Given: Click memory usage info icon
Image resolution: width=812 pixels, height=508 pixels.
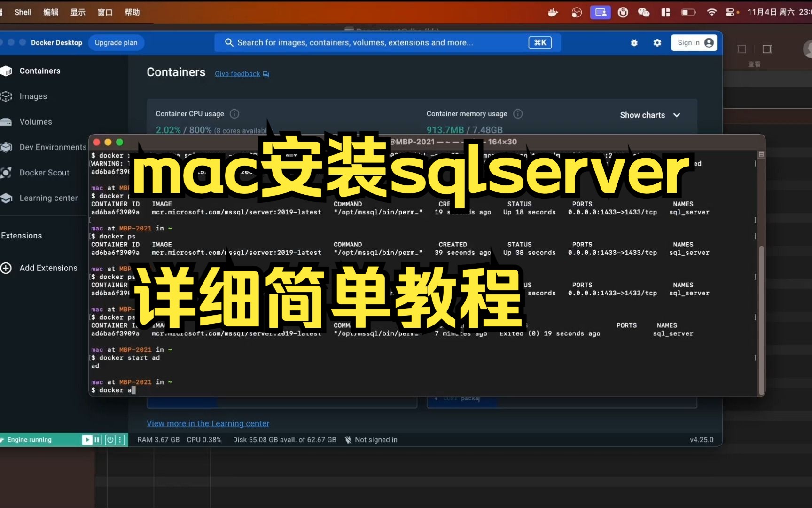Looking at the screenshot, I should coord(518,114).
